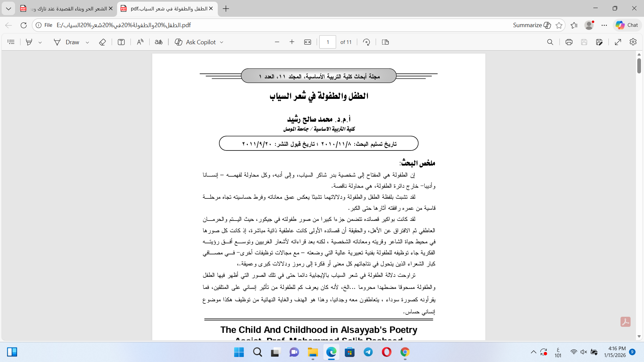
Task: Open Telegram from taskbar
Action: [x=368, y=352]
